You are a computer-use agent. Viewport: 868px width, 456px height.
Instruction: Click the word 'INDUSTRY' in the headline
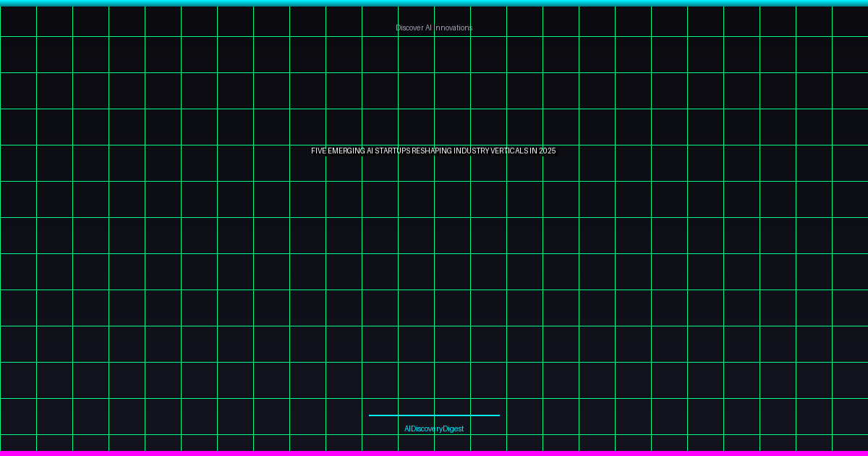(x=472, y=151)
